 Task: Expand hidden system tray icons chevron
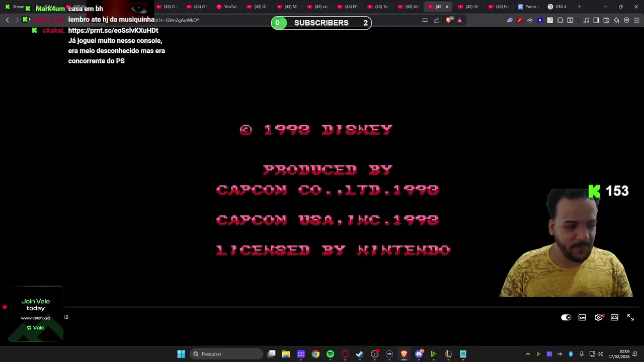pos(528,354)
